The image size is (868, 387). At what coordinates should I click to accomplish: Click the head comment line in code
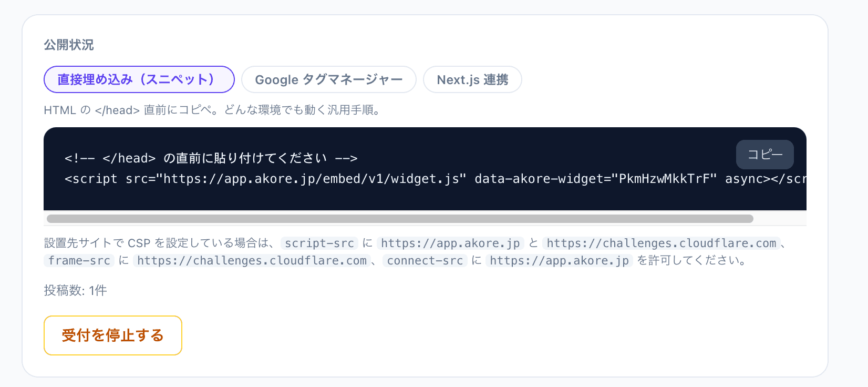coord(211,158)
